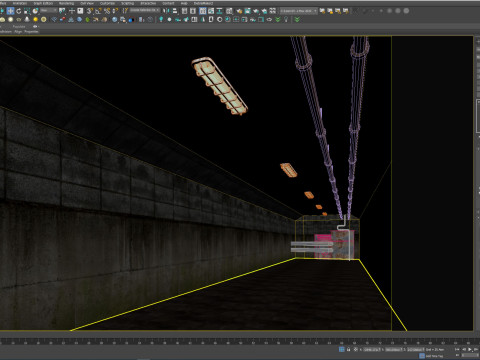Open Edit Named Selection Sets

pyautogui.click(x=125, y=11)
